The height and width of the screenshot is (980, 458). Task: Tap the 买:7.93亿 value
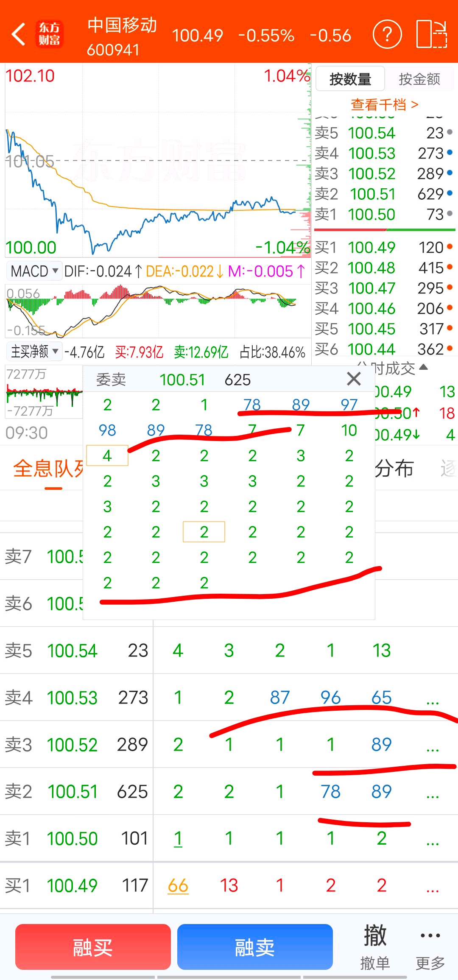pyautogui.click(x=139, y=352)
